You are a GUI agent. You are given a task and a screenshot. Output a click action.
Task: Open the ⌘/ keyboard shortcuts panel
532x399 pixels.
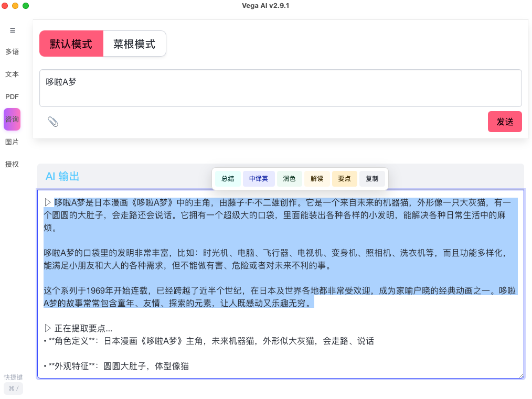point(12,388)
